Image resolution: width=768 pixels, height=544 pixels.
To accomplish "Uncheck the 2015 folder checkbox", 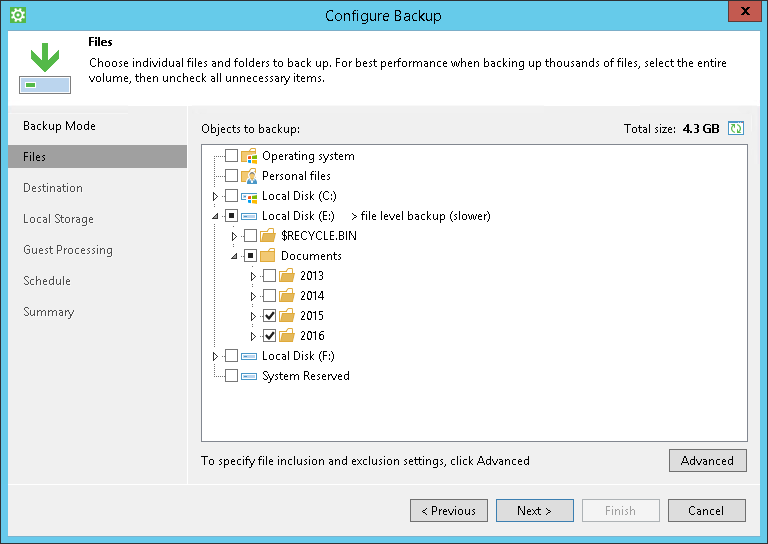I will click(269, 316).
